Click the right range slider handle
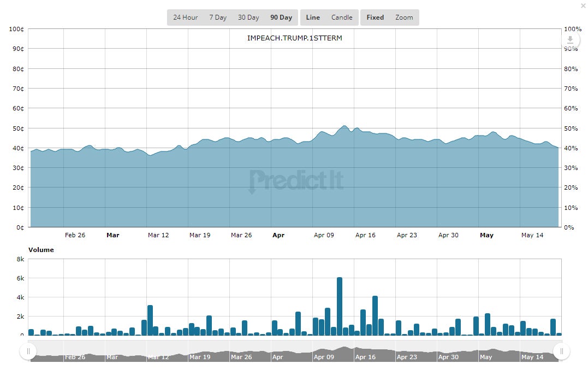This screenshot has width=588, height=369. 561,352
